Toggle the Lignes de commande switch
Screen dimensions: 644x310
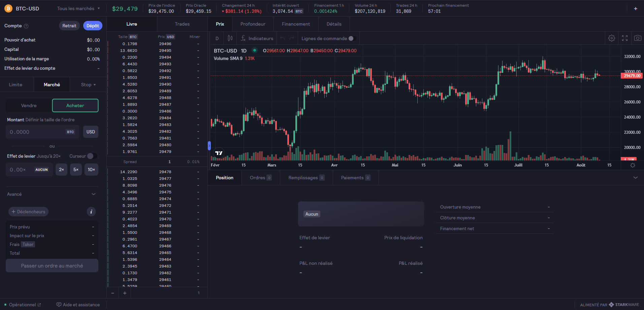pos(352,38)
